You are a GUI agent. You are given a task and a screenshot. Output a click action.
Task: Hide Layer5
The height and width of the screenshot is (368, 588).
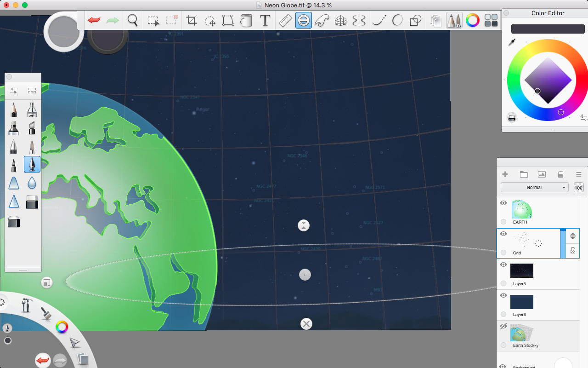pyautogui.click(x=503, y=264)
